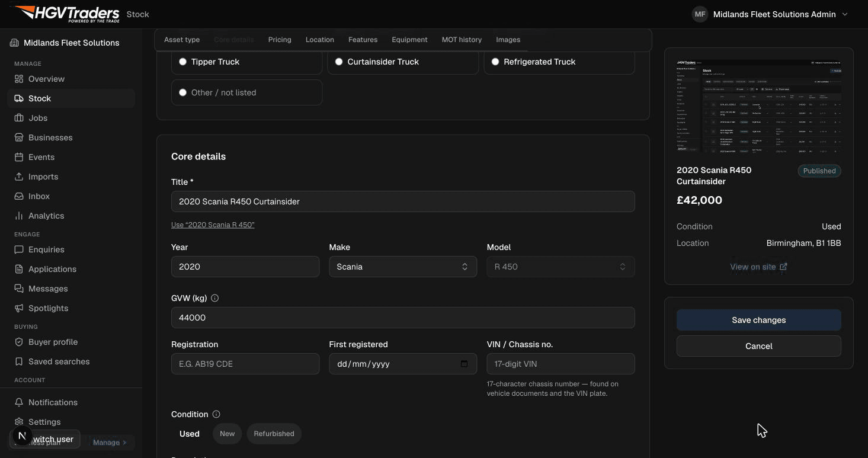Image resolution: width=868 pixels, height=458 pixels.
Task: Click the Title input field
Action: (403, 201)
